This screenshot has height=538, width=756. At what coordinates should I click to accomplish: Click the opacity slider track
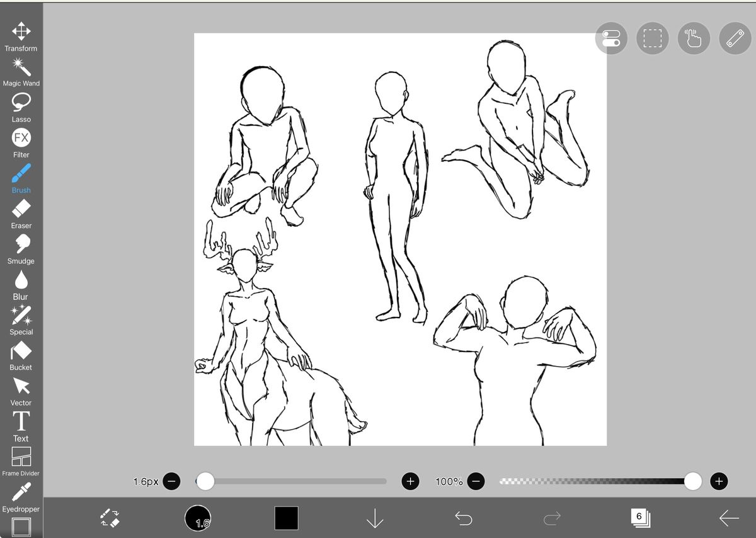[x=597, y=481]
